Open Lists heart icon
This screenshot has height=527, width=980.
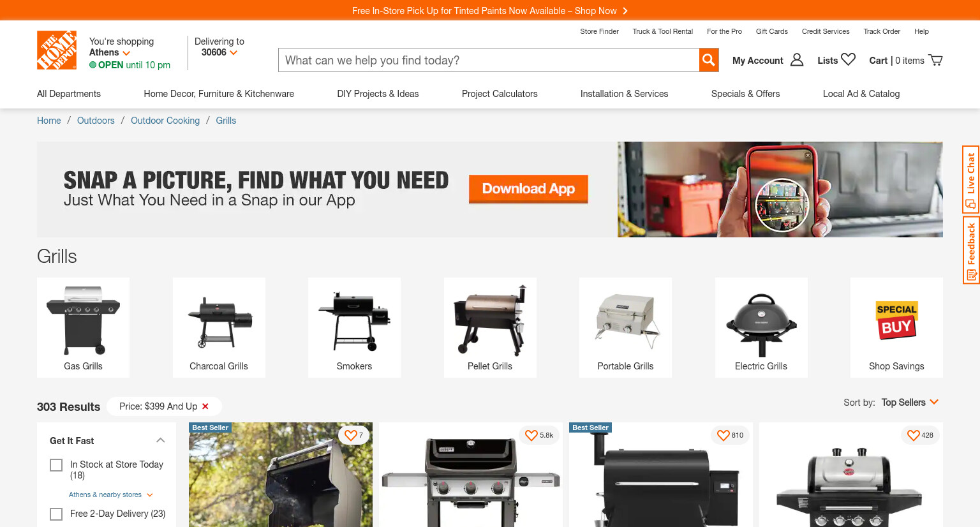(x=848, y=59)
